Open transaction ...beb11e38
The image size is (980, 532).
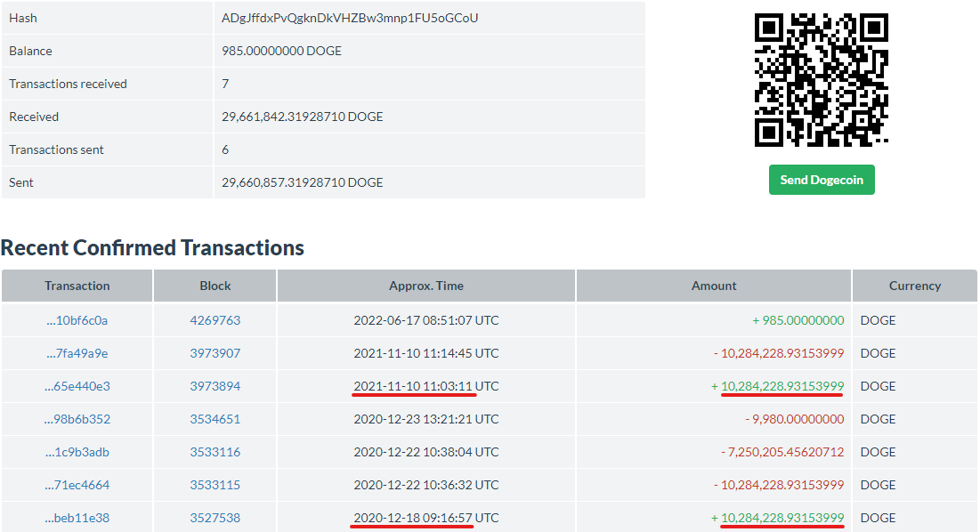tap(77, 519)
